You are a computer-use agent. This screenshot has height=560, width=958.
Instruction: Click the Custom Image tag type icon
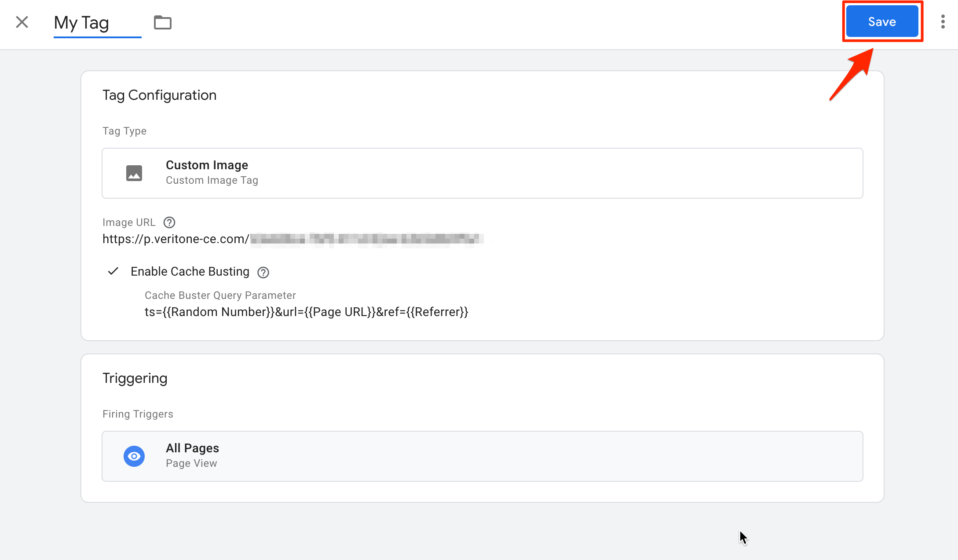(x=134, y=172)
